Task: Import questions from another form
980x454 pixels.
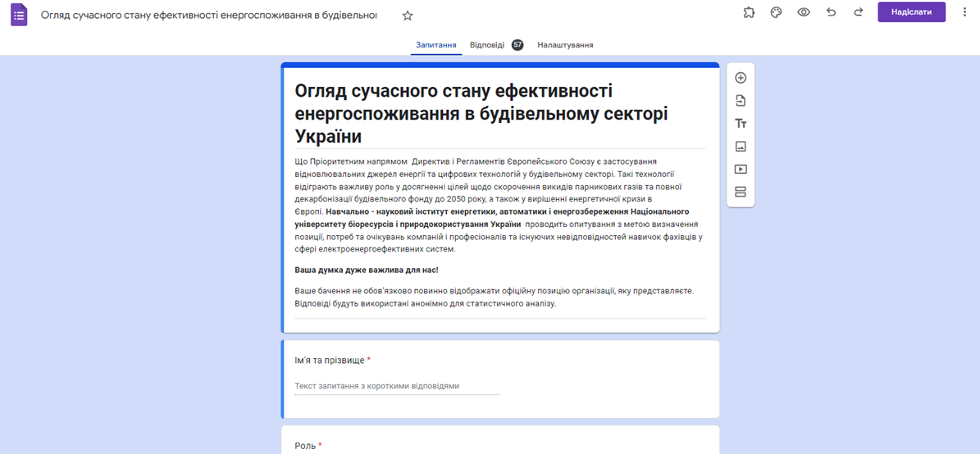Action: (741, 101)
